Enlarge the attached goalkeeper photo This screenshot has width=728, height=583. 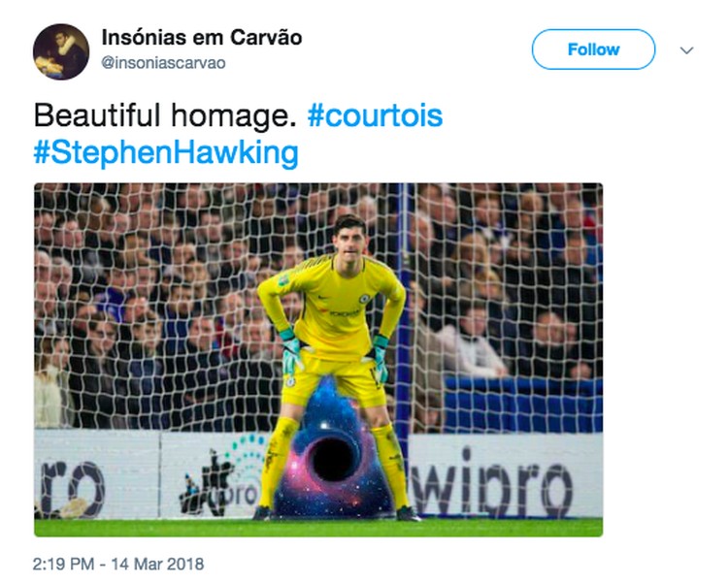pyautogui.click(x=318, y=360)
